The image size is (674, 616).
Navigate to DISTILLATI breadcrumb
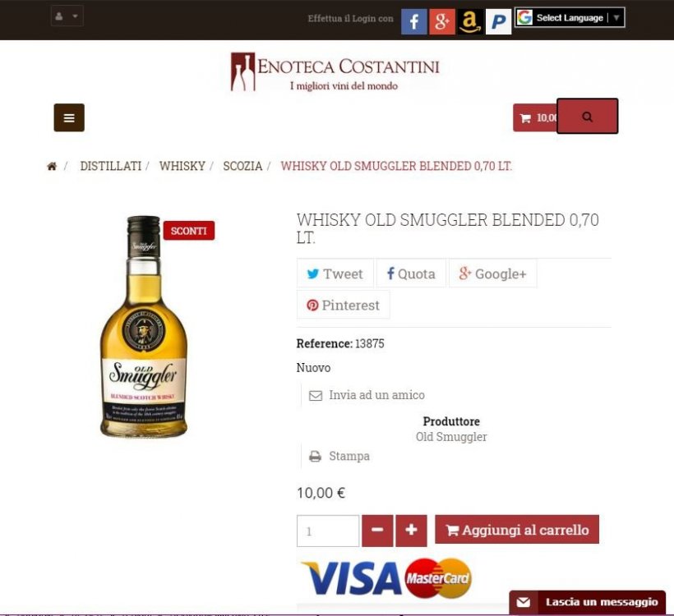(110, 166)
